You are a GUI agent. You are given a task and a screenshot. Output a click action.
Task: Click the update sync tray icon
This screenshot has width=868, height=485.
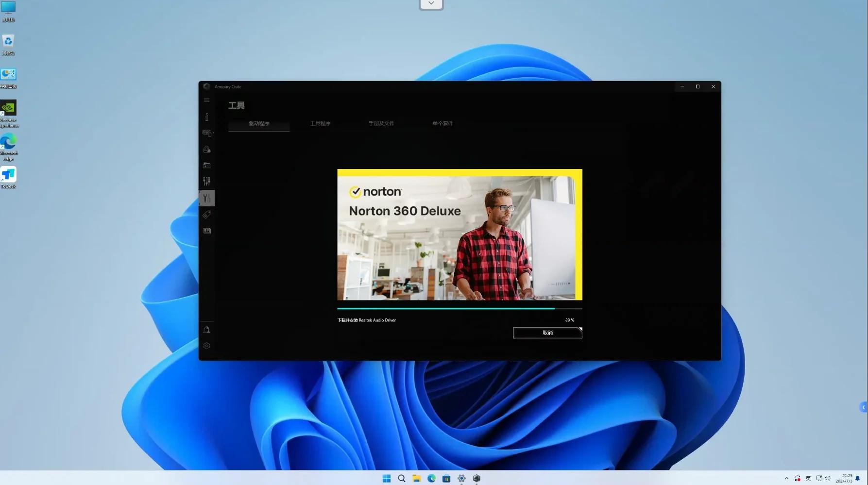click(798, 478)
